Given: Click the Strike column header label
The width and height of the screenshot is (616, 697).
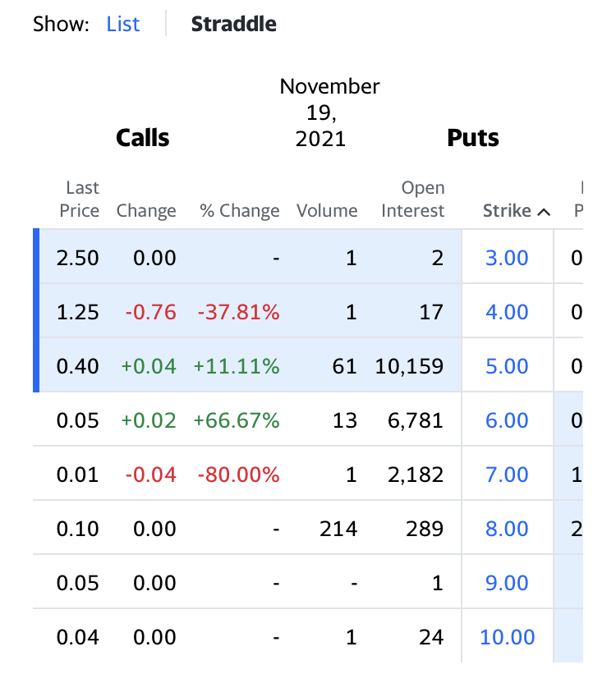Looking at the screenshot, I should pos(507,211).
